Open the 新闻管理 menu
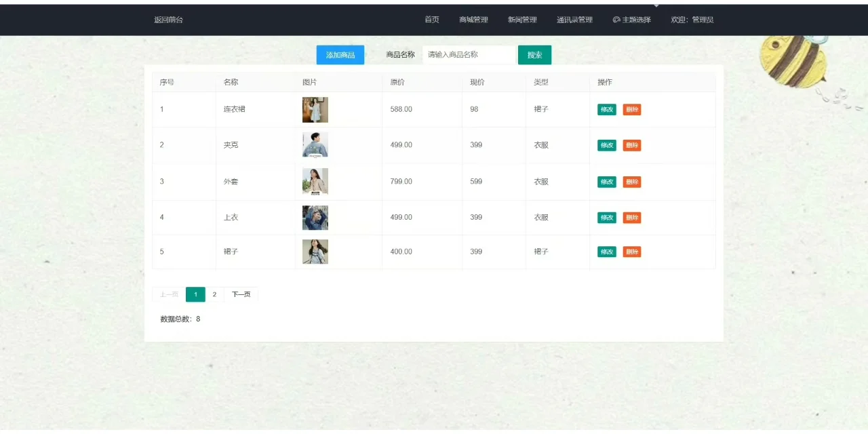Screen dimensions: 868x434 (x=521, y=20)
